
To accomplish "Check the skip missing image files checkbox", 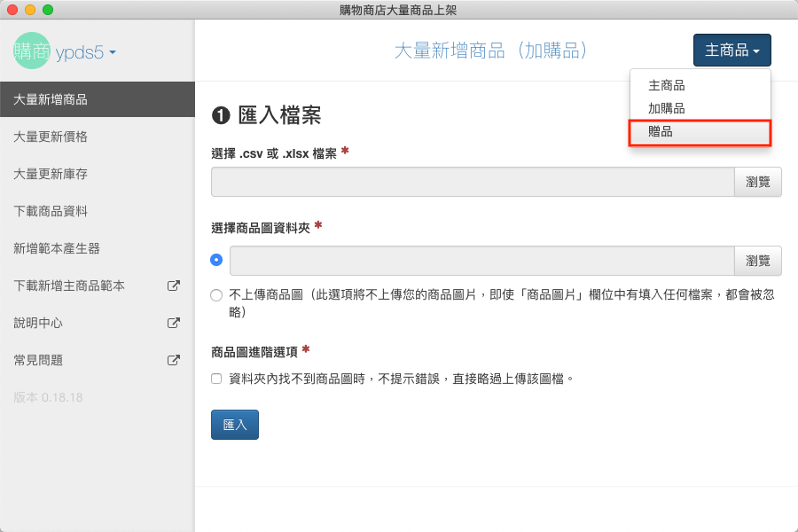I will coord(216,379).
